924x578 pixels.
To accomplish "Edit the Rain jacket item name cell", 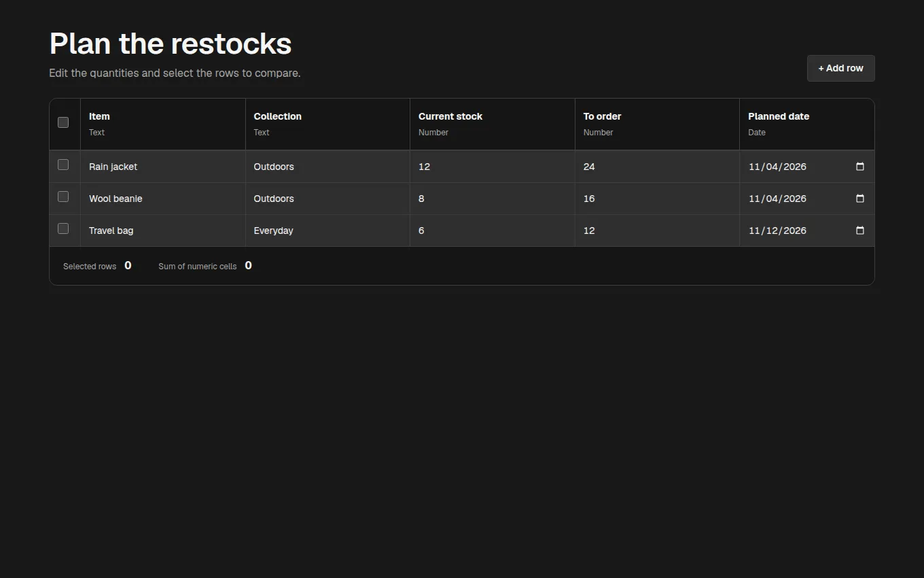I will (163, 167).
